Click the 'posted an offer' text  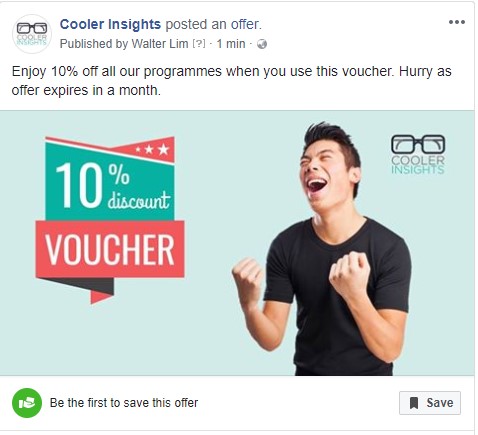[214, 24]
